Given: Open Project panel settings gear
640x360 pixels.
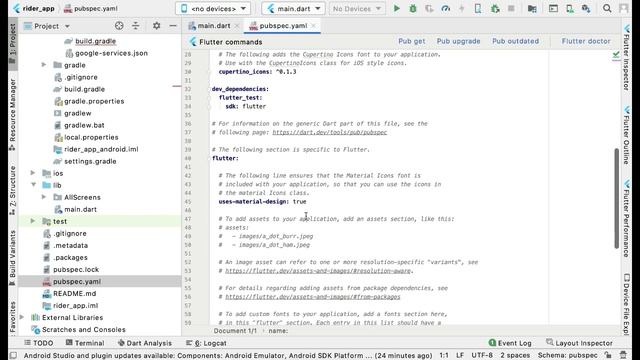Looking at the screenshot, I should (x=156, y=26).
